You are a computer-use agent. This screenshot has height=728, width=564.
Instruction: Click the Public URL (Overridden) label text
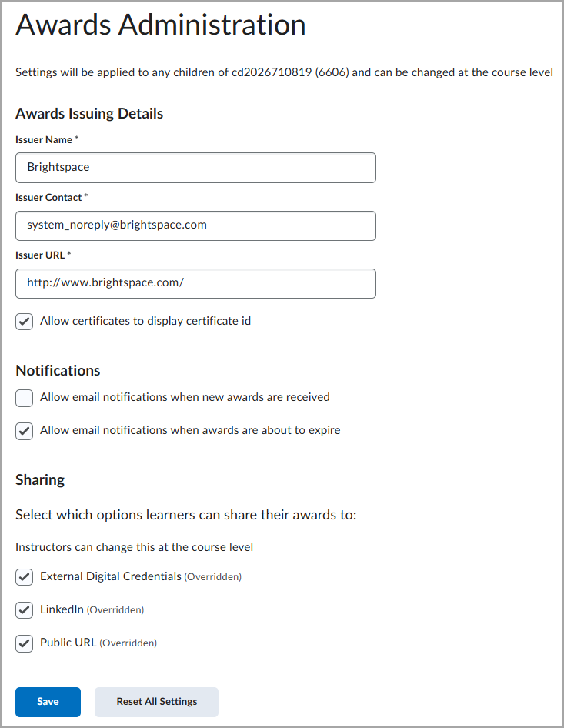(x=98, y=643)
